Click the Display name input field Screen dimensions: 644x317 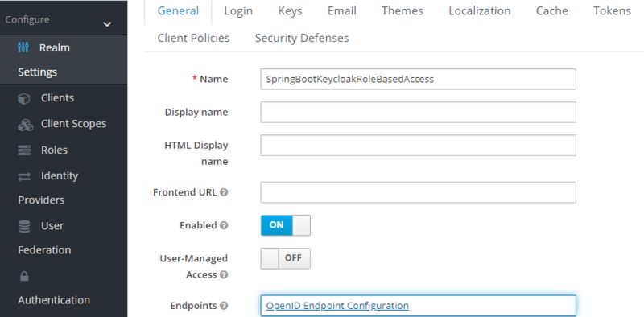click(x=418, y=112)
